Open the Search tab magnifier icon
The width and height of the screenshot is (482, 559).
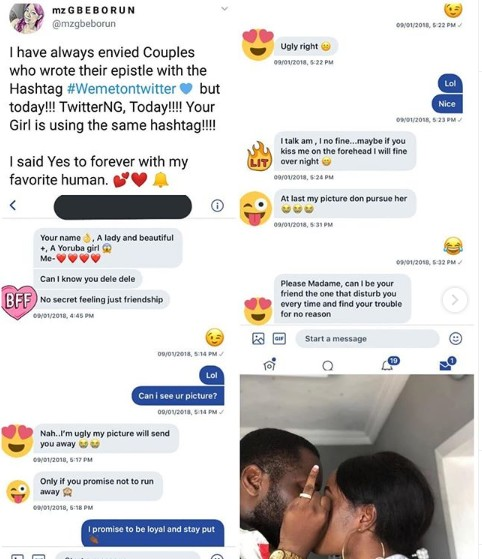[x=328, y=366]
